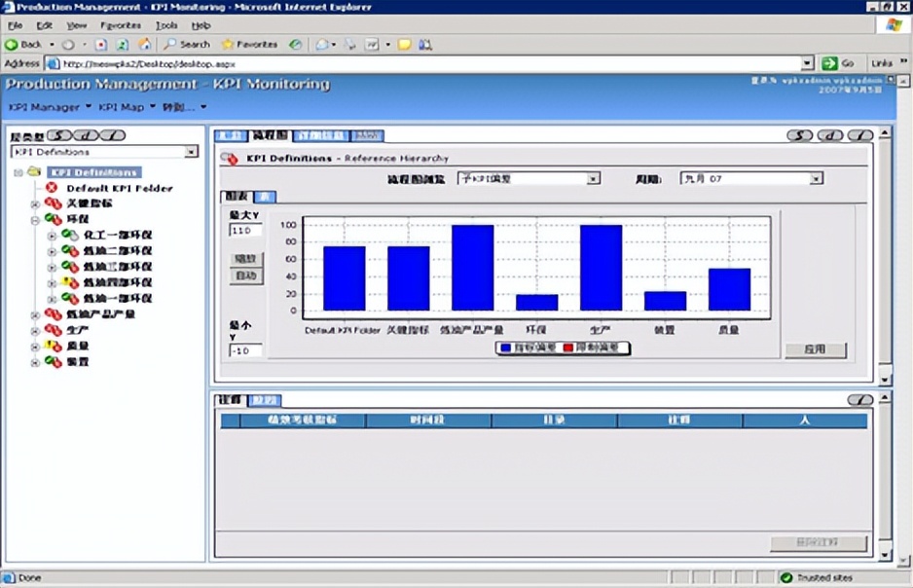Click the red X icon of Default KPI Folder

(x=52, y=188)
